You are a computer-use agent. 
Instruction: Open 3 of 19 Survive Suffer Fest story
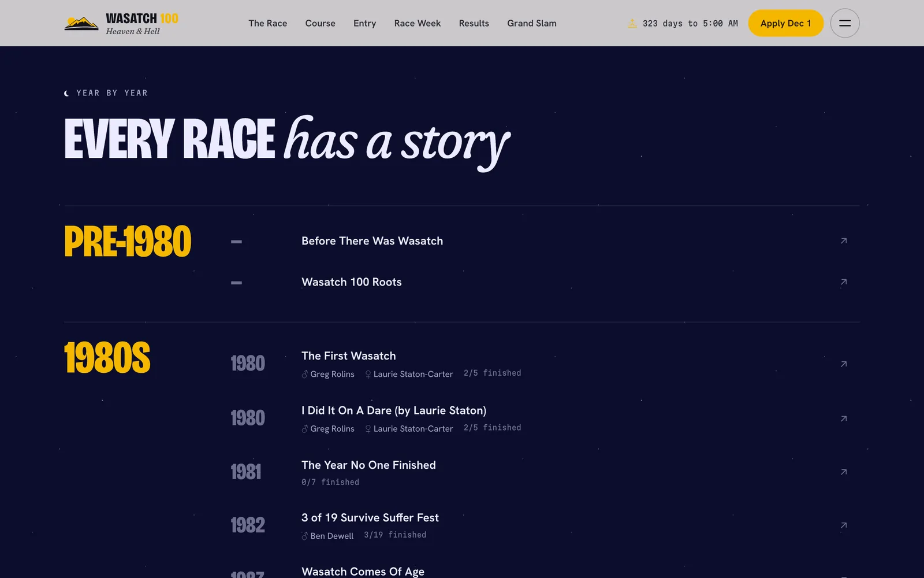tap(370, 518)
